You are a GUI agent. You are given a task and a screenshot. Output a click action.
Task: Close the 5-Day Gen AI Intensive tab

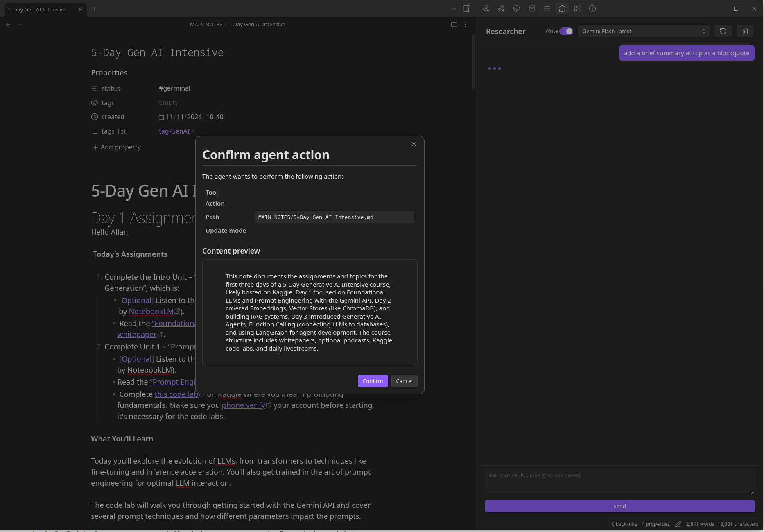(x=80, y=9)
